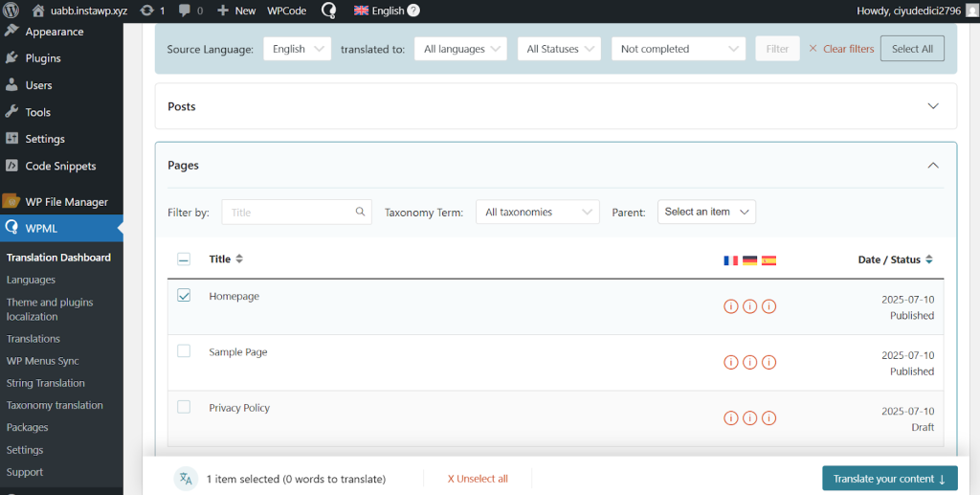Check the Sample Page checkbox
Viewport: 980px width, 495px height.
[184, 351]
